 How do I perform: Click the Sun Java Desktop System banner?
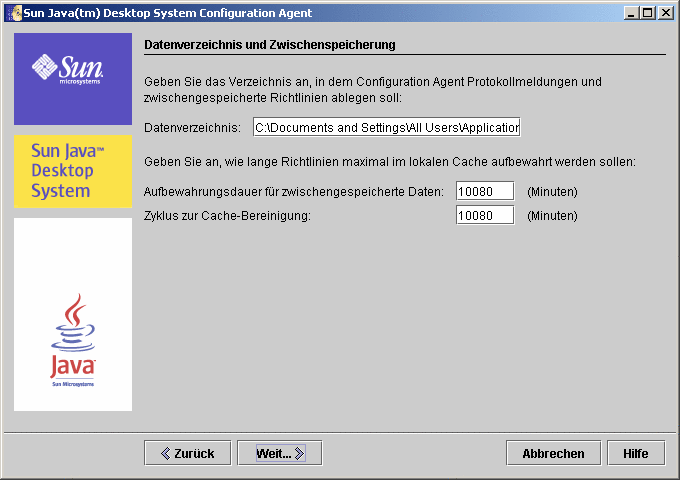(x=73, y=171)
